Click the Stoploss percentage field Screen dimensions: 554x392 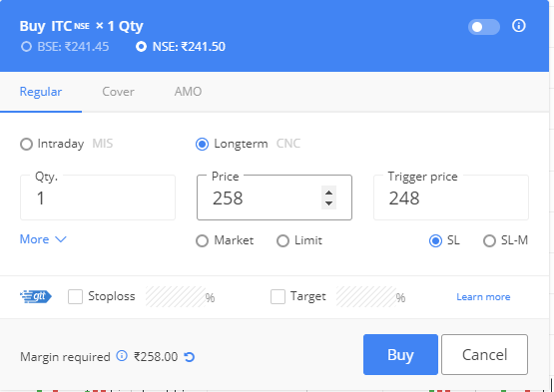pyautogui.click(x=176, y=296)
